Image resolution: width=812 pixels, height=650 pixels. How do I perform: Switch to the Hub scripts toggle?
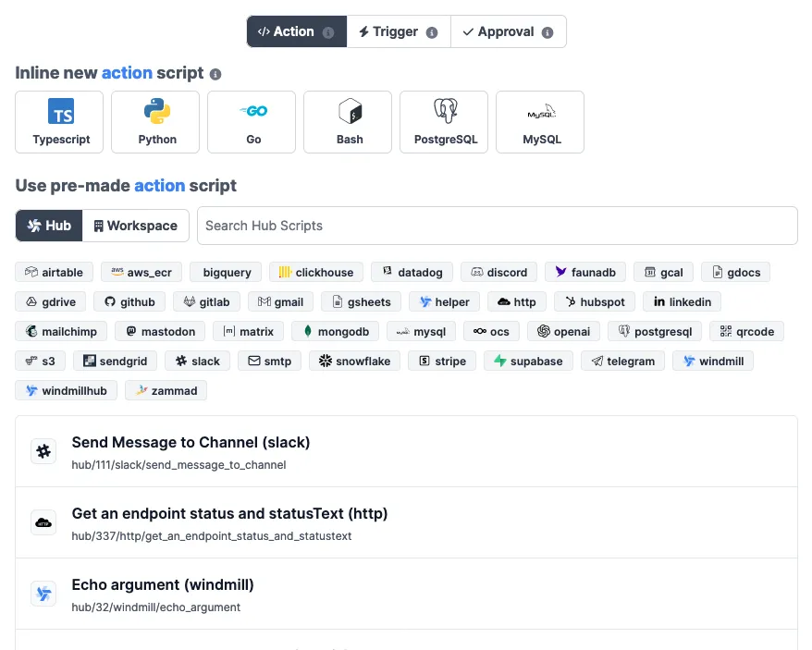tap(49, 226)
